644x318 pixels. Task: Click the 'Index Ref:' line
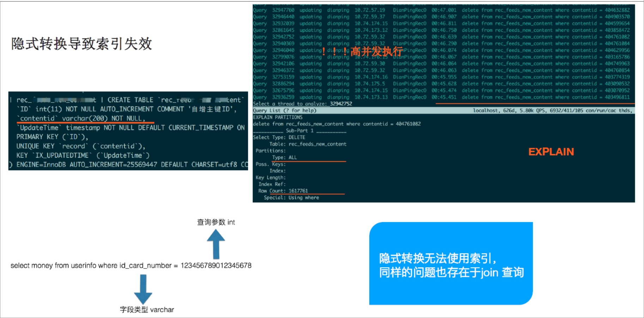tap(272, 184)
